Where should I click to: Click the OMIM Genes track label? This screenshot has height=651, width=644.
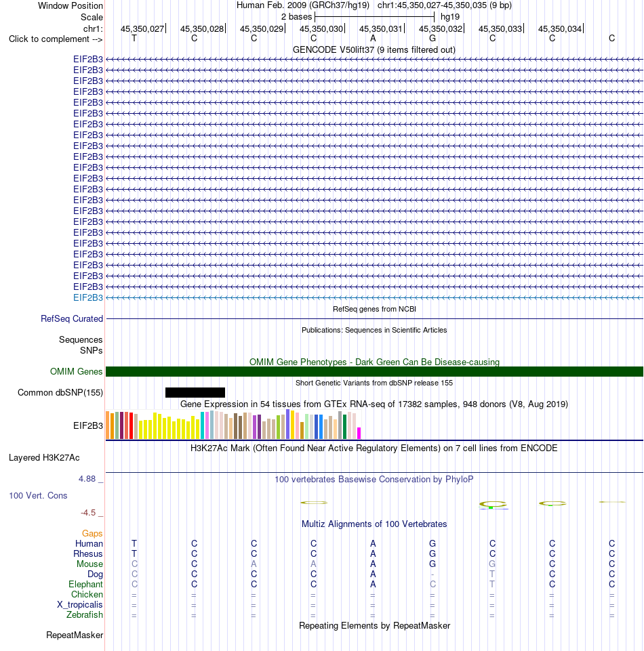76,372
